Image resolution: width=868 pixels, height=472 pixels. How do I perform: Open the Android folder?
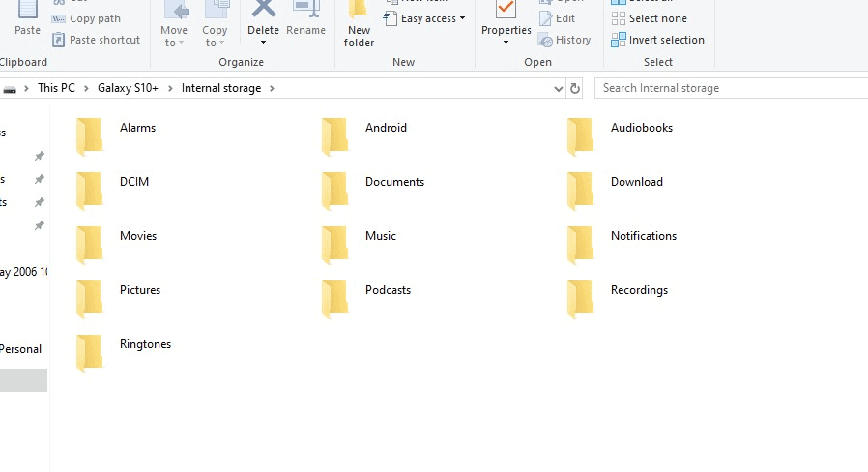(364, 135)
